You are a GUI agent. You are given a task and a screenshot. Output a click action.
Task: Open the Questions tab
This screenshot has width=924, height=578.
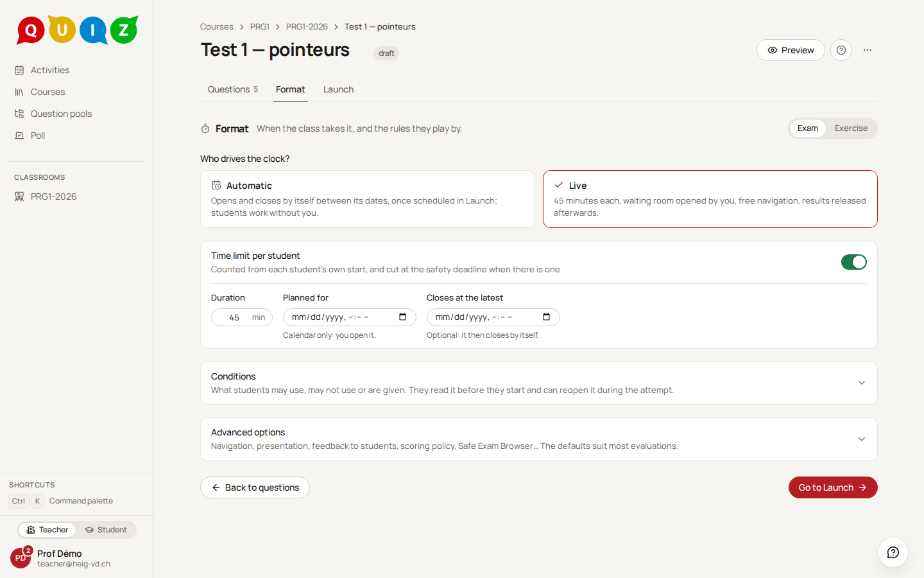coord(233,90)
